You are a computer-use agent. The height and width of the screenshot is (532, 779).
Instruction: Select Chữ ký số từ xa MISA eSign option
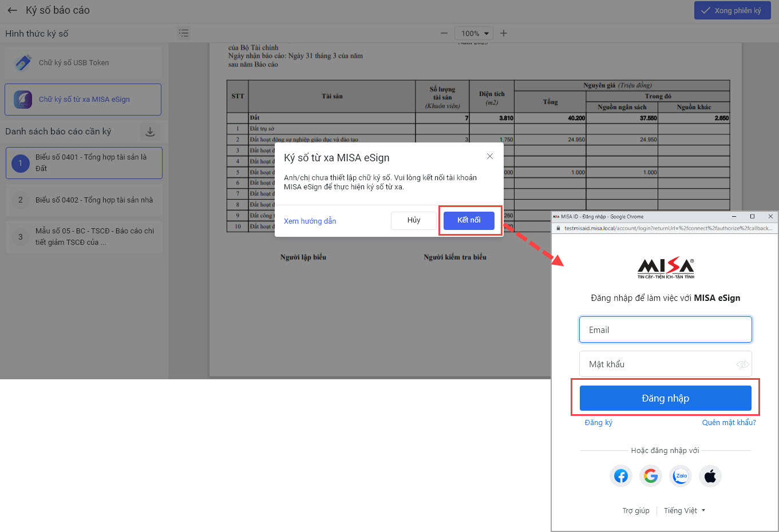pyautogui.click(x=83, y=100)
